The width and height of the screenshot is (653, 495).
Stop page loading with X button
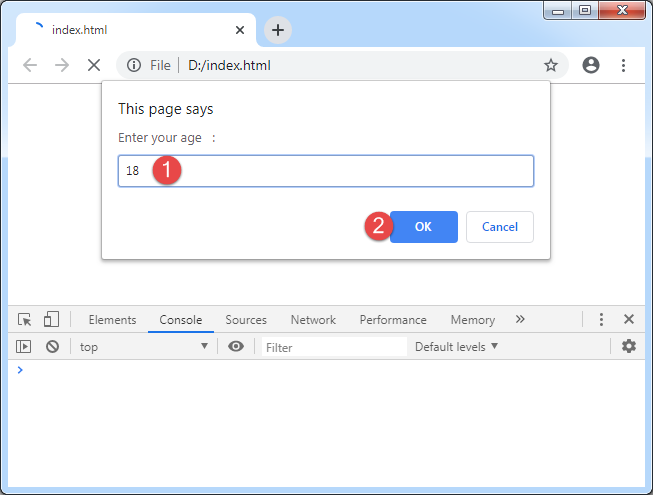coord(93,65)
